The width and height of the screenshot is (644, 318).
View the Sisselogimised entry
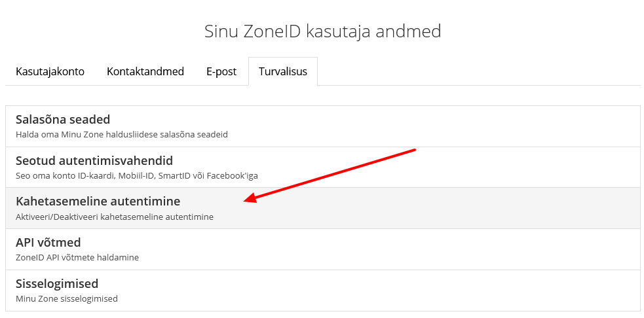pyautogui.click(x=57, y=283)
